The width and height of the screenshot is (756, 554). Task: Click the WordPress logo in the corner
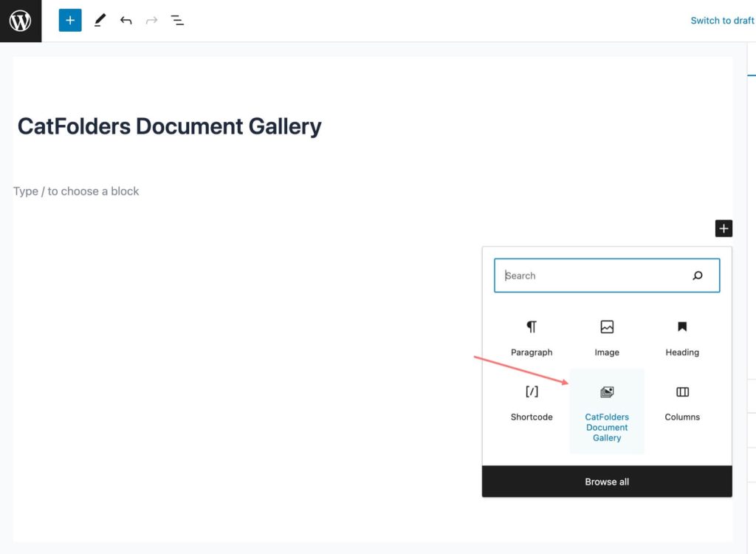pos(20,20)
